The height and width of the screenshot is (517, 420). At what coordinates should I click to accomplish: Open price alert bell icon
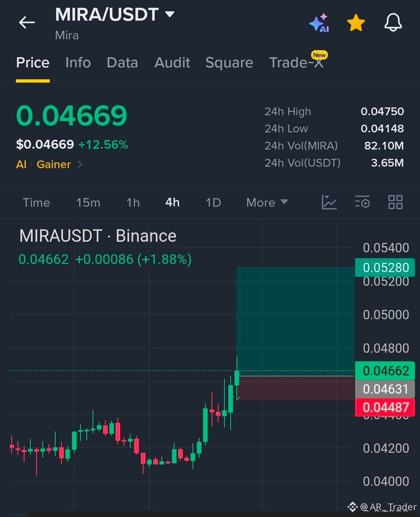pyautogui.click(x=393, y=22)
